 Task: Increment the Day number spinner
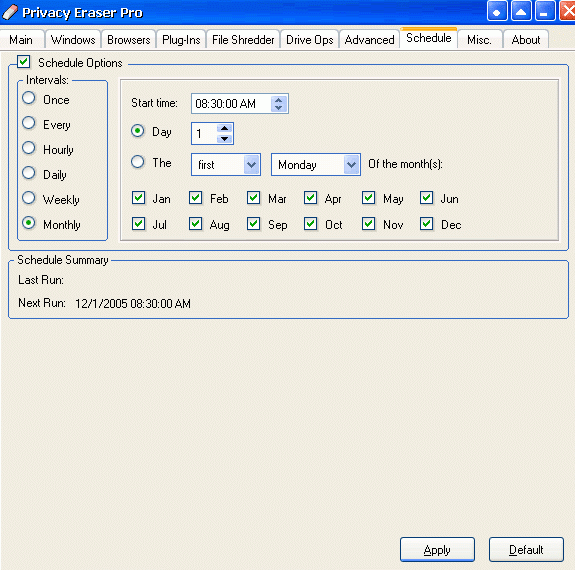coord(224,128)
